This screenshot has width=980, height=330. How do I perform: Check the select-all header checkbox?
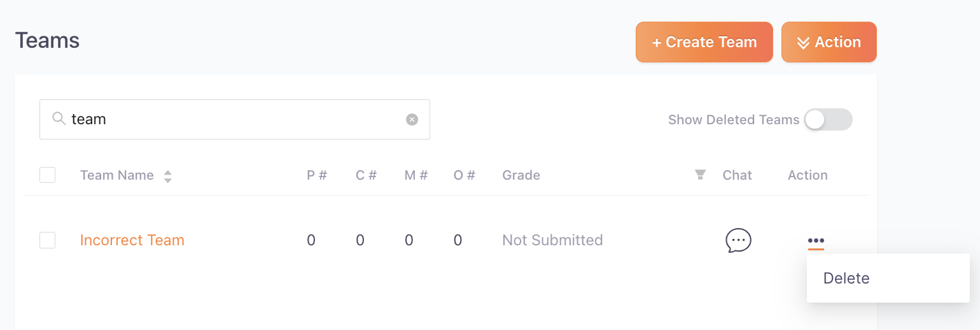(48, 175)
